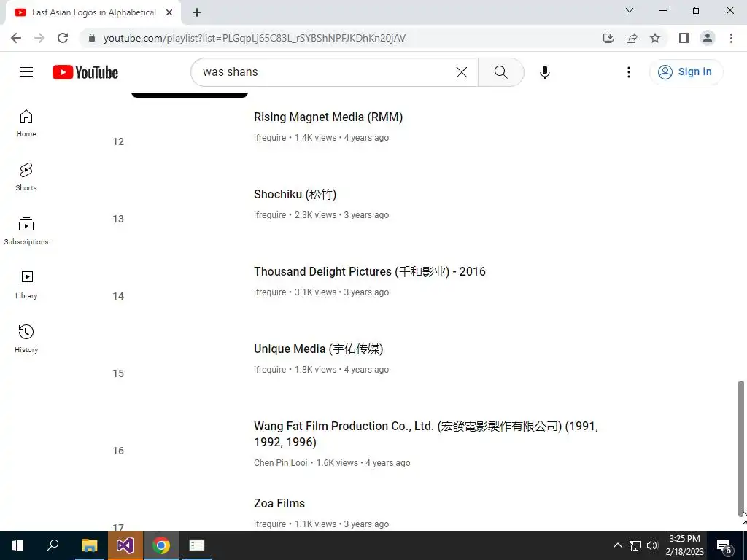
Task: Click the install app icon in address bar
Action: (x=608, y=38)
